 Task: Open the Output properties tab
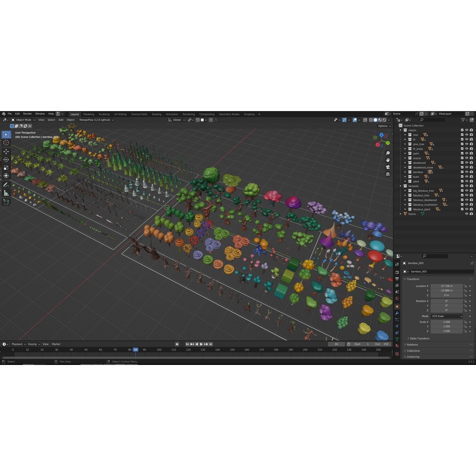pyautogui.click(x=397, y=279)
